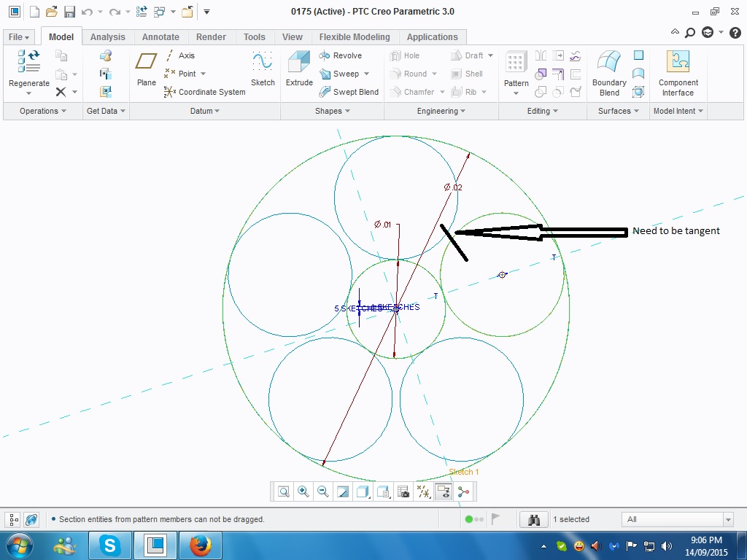Click the New file icon
This screenshot has width=747, height=560.
pyautogui.click(x=34, y=12)
